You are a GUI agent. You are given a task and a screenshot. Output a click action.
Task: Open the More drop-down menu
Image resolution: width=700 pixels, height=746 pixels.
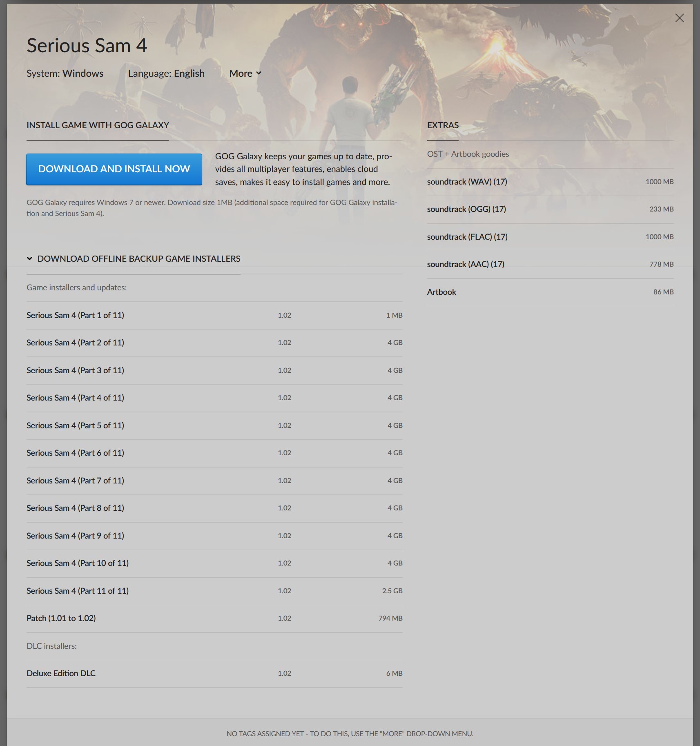point(245,73)
